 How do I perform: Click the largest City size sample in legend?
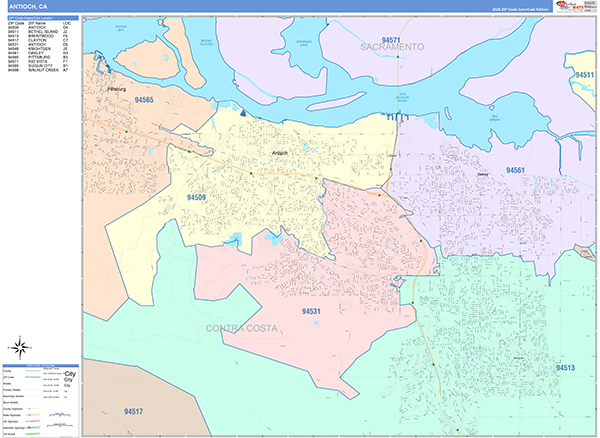click(x=70, y=374)
